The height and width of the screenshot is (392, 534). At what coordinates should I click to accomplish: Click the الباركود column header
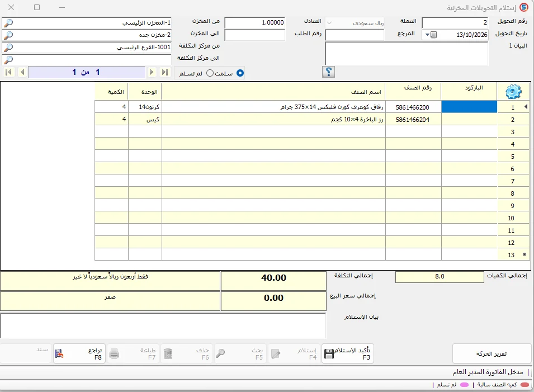469,91
